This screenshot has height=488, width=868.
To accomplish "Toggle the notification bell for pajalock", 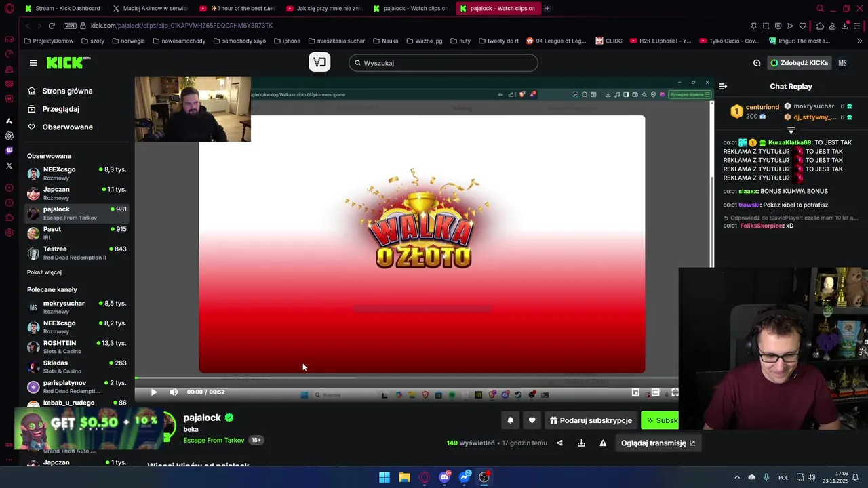I will pyautogui.click(x=510, y=420).
